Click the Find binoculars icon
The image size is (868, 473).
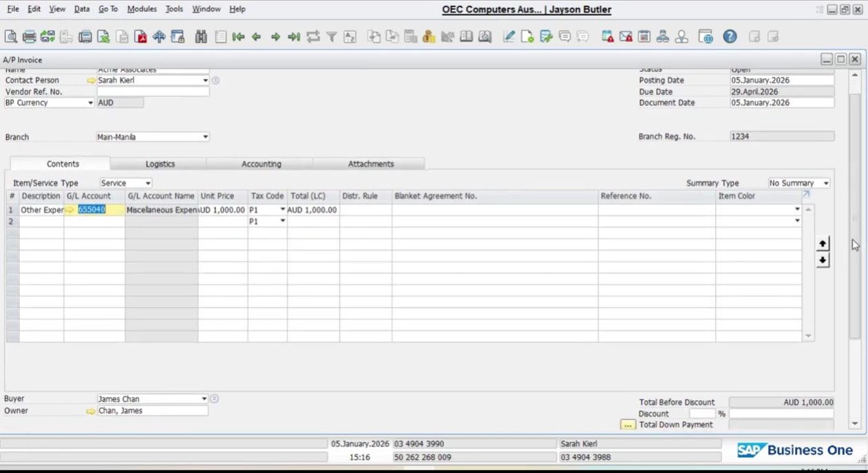click(x=201, y=36)
